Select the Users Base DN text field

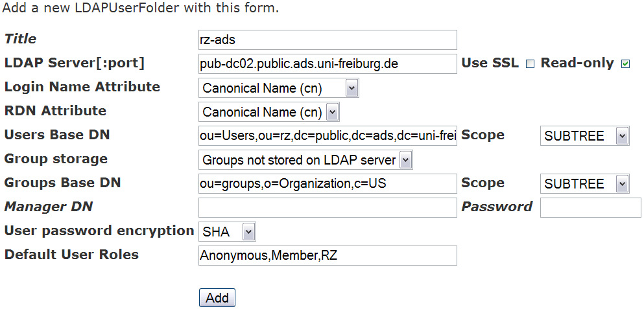click(x=328, y=136)
